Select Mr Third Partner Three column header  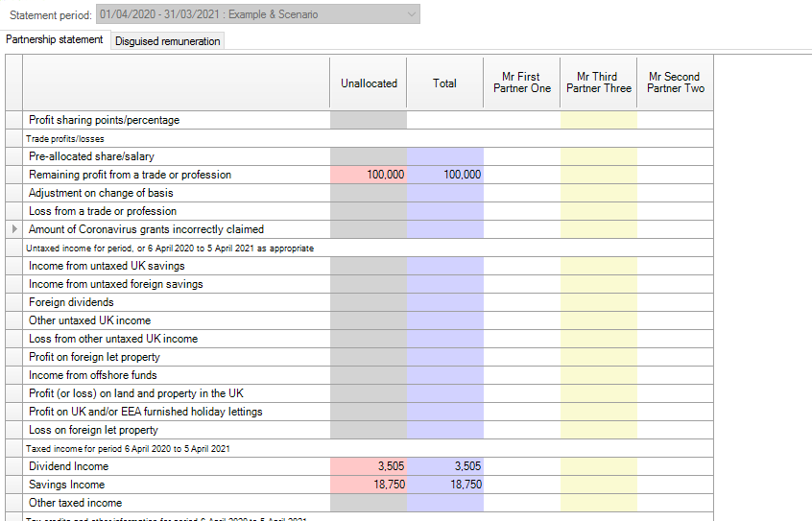click(x=599, y=83)
